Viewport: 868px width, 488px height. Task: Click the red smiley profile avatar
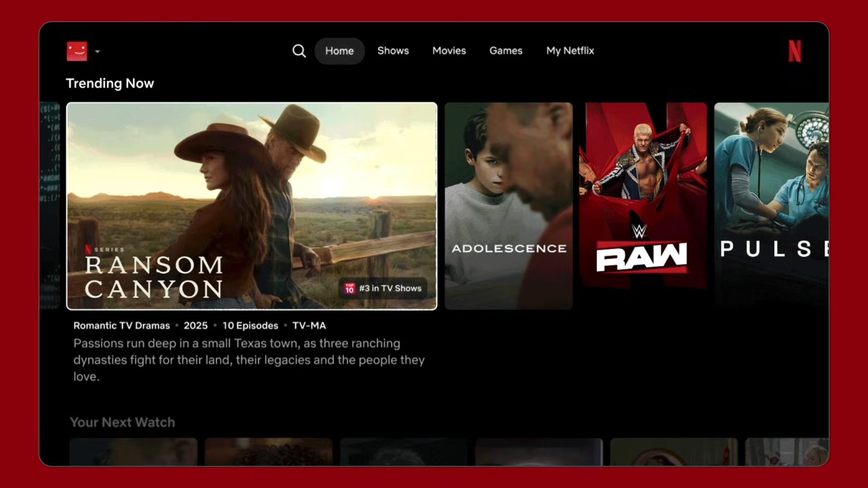[77, 51]
